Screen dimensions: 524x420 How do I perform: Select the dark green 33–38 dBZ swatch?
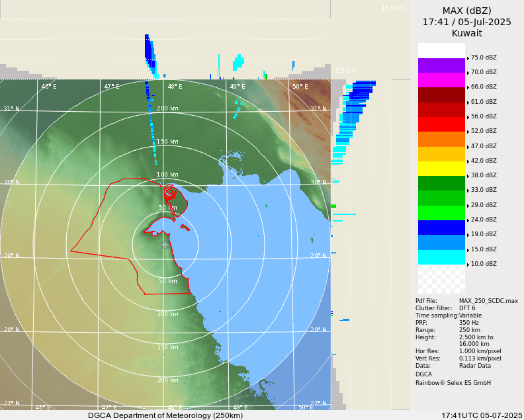pos(441,183)
